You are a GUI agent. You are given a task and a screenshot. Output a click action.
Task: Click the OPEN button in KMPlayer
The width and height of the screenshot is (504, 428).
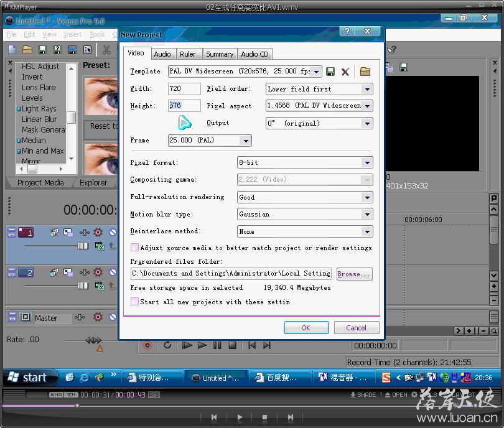click(x=396, y=394)
